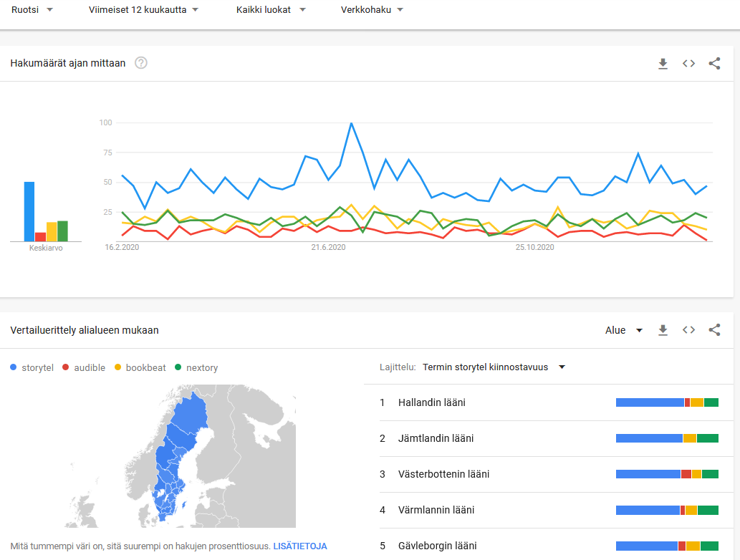Select Hallandin lääni in the region list

click(x=432, y=402)
